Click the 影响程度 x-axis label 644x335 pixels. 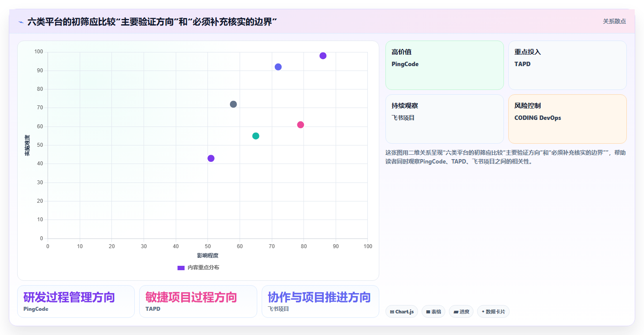coord(207,256)
